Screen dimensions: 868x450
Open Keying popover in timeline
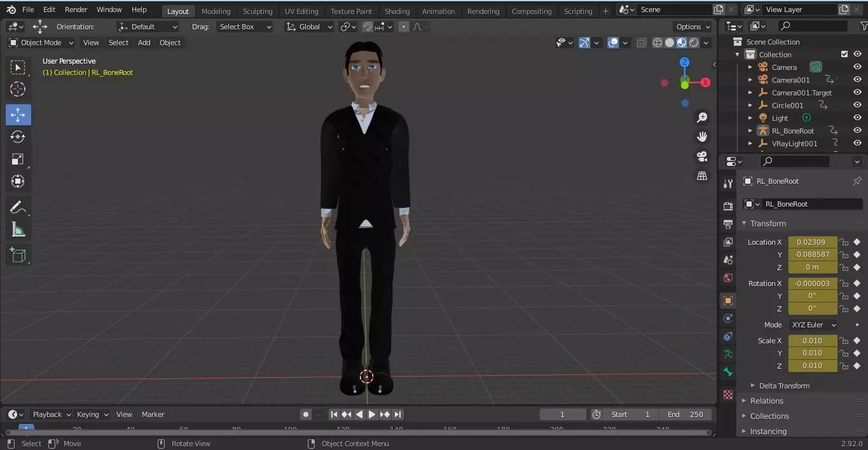pyautogui.click(x=92, y=414)
